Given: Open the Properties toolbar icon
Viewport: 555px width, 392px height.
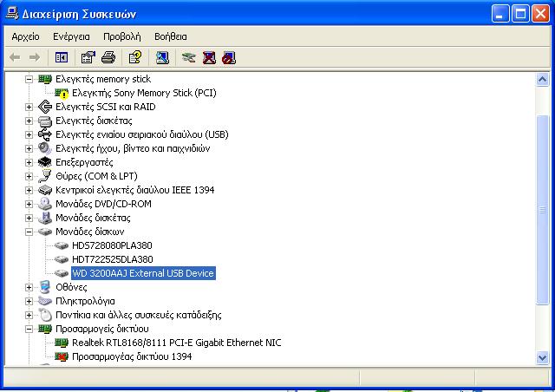Looking at the screenshot, I should (88, 57).
